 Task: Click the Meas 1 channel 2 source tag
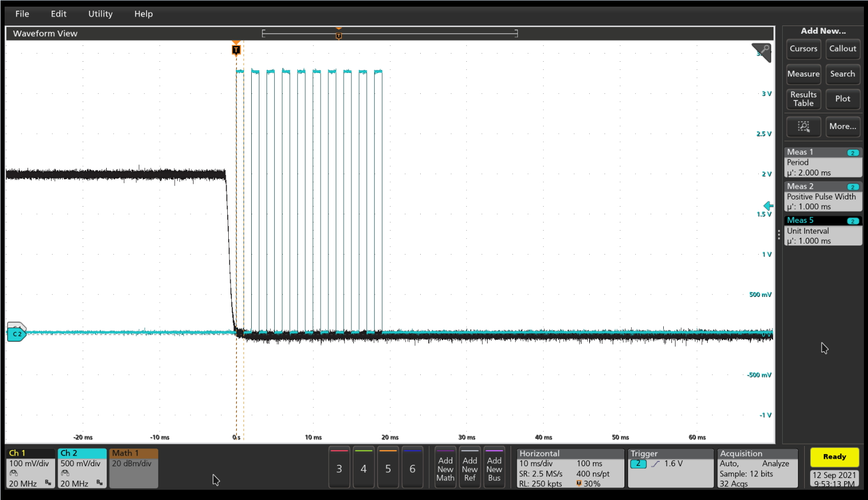853,153
